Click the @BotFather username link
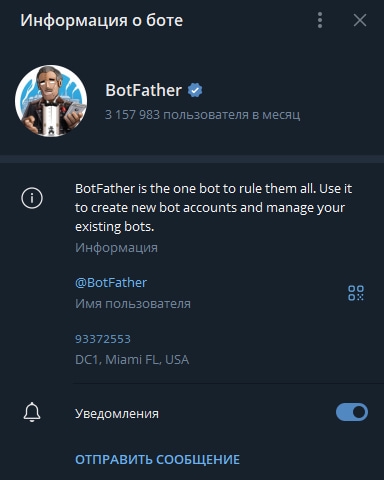 point(111,283)
